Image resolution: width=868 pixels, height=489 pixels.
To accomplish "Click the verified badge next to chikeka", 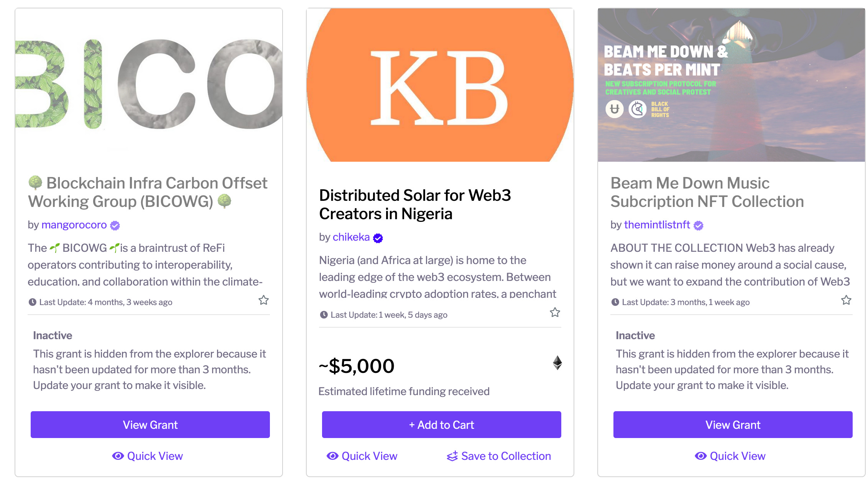I will [378, 238].
